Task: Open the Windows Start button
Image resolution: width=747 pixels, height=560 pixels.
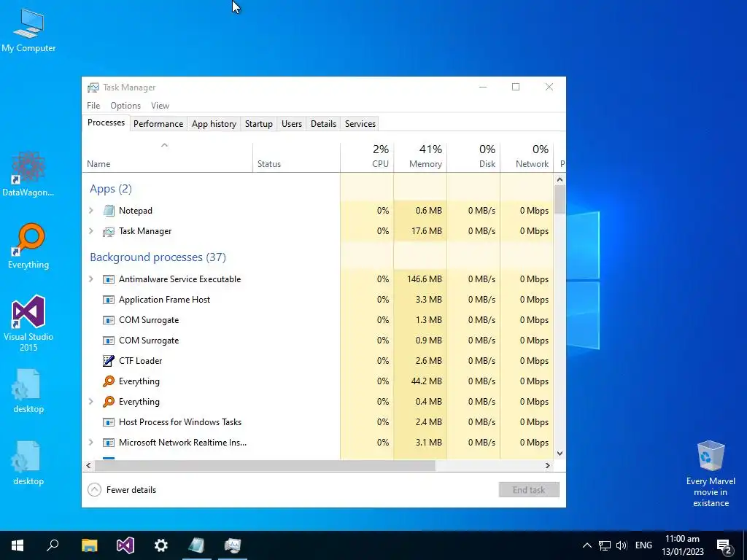Action: click(18, 545)
